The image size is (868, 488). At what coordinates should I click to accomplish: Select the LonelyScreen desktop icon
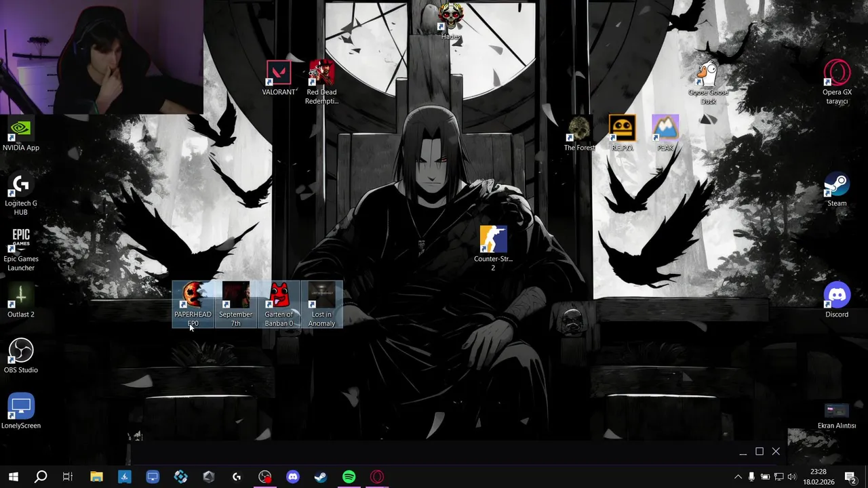click(x=21, y=412)
